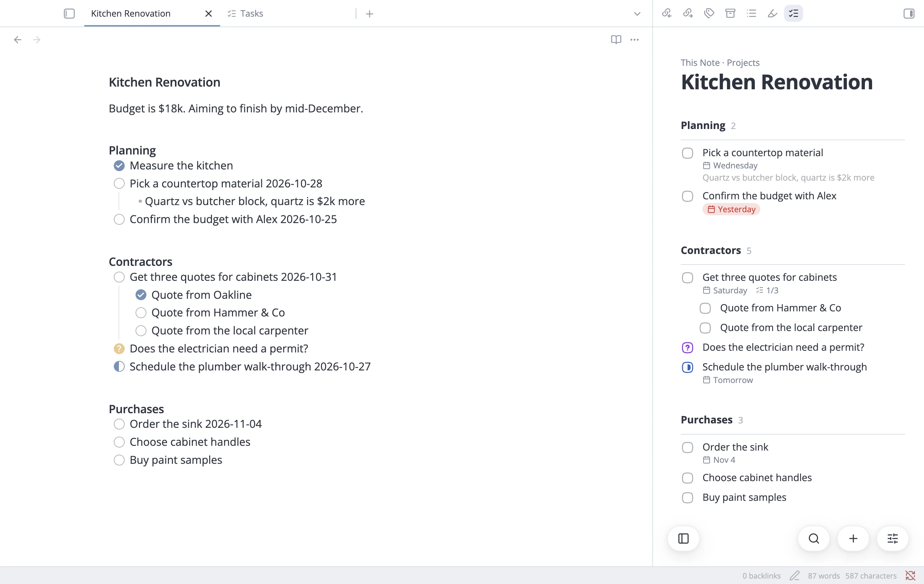Navigate back with the left arrow
This screenshot has height=584, width=924.
pyautogui.click(x=18, y=39)
